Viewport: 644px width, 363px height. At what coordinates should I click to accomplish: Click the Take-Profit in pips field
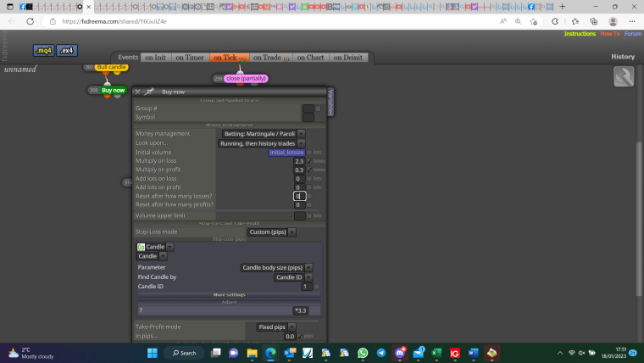point(290,336)
